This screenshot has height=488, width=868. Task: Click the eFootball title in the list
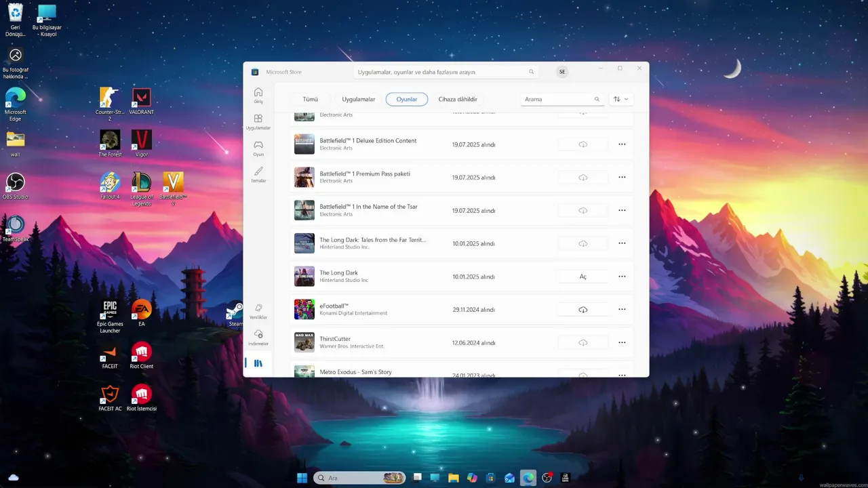334,306
